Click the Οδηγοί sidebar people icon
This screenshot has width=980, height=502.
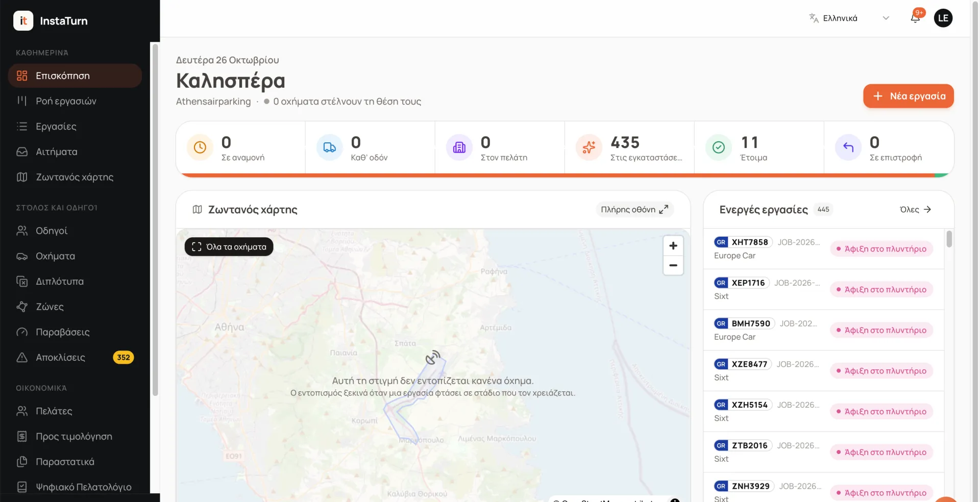pyautogui.click(x=22, y=231)
